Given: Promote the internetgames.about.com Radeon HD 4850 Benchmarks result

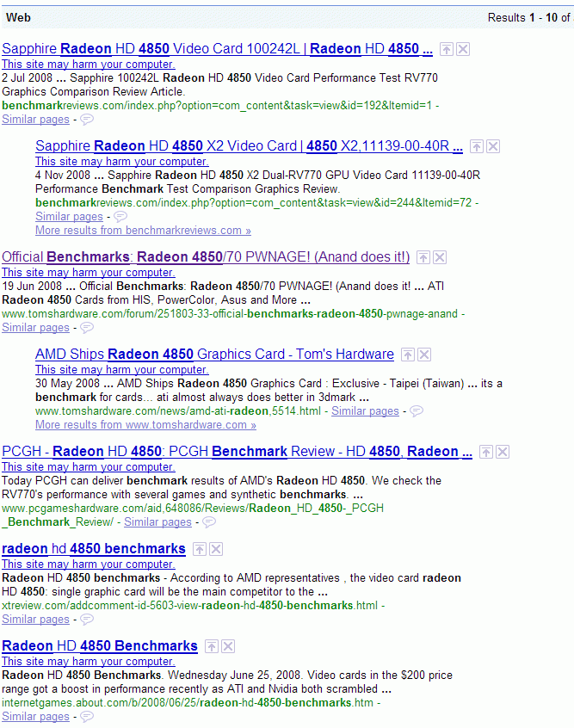Looking at the screenshot, I should coord(212,646).
